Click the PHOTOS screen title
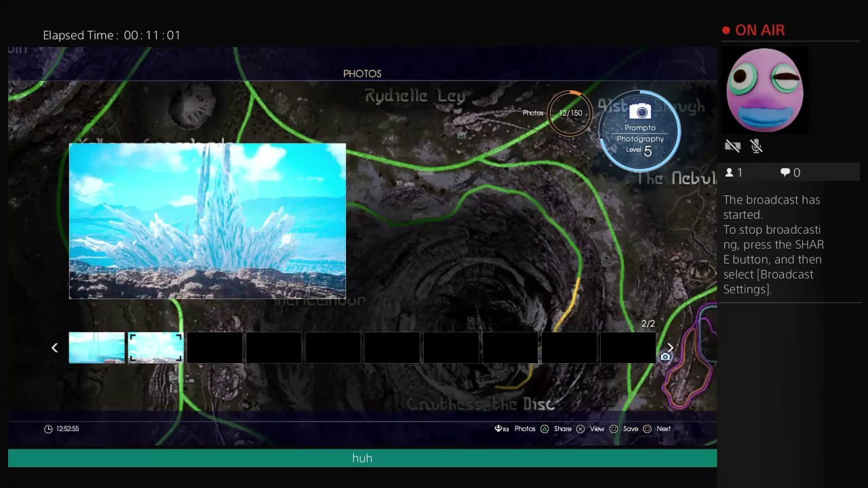 tap(362, 73)
